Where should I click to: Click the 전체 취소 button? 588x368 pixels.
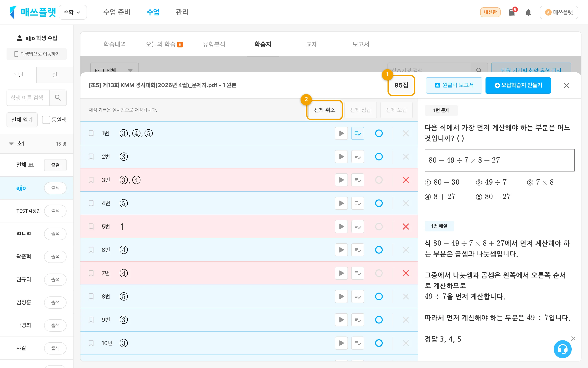pyautogui.click(x=325, y=110)
